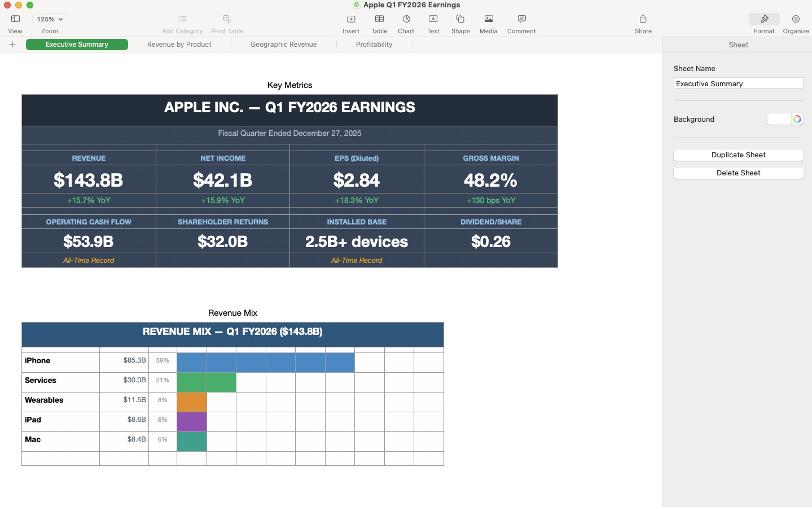812x507 pixels.
Task: Click the orange Wearables bar cell
Action: point(192,402)
